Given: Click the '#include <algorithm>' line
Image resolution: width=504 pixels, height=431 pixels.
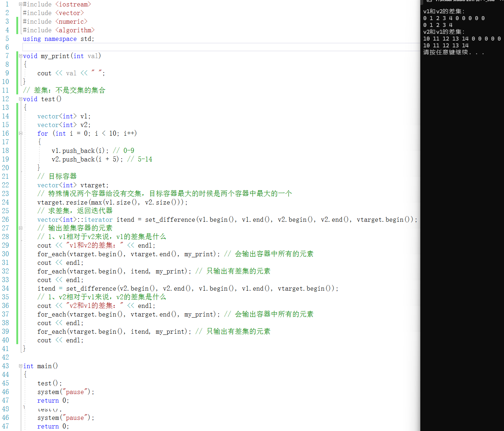Looking at the screenshot, I should [x=59, y=30].
